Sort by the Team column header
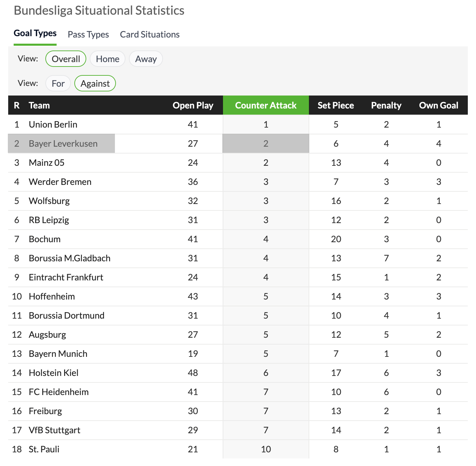The width and height of the screenshot is (476, 466). click(39, 105)
